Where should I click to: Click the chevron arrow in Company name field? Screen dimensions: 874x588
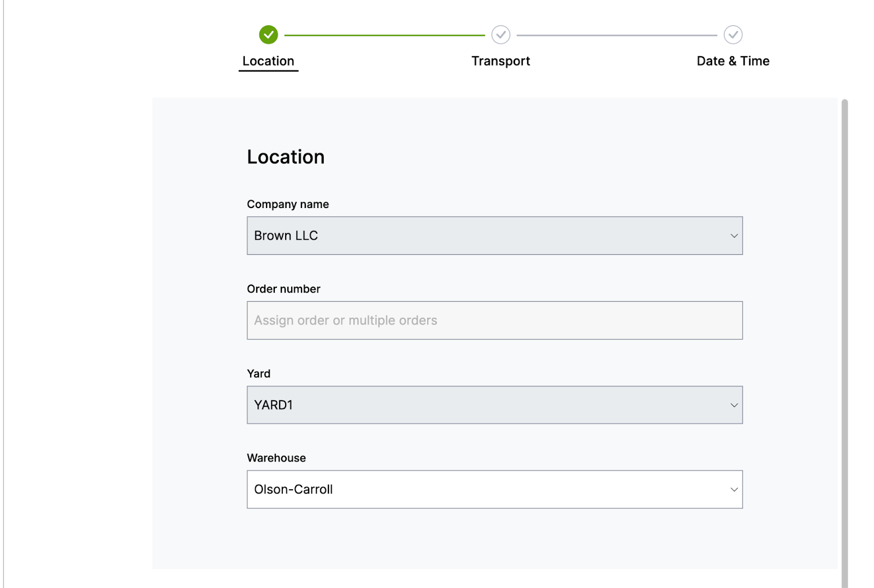[x=734, y=236]
